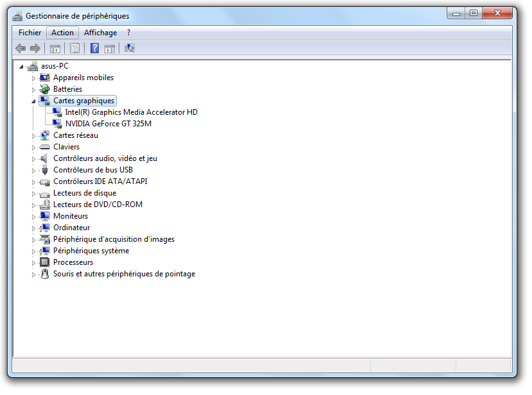This screenshot has width=532, height=395.
Task: Select Intel(R) Graphics Media Accelerator HD
Action: (x=132, y=112)
